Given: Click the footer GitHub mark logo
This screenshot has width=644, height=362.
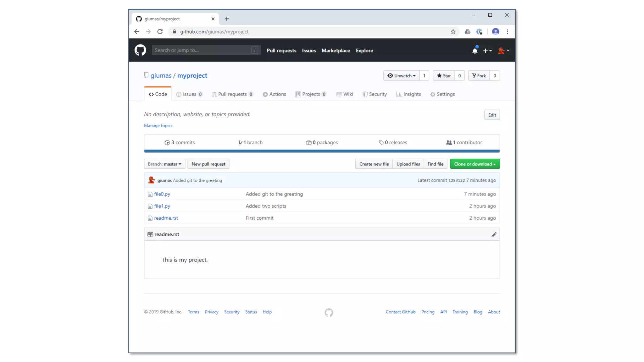Looking at the screenshot, I should point(329,312).
